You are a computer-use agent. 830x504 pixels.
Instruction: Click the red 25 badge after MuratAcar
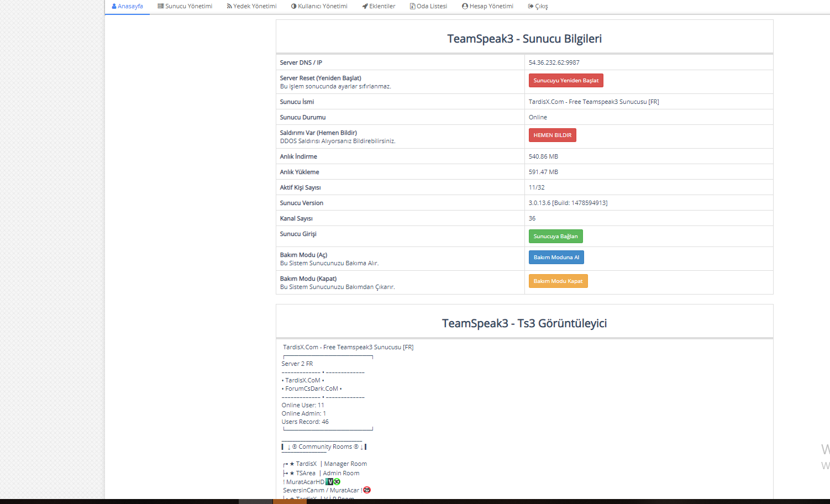(x=367, y=490)
